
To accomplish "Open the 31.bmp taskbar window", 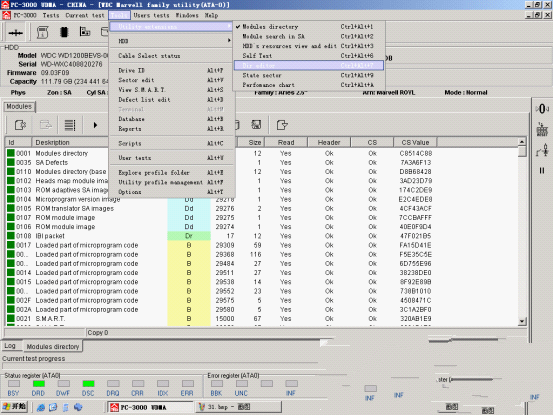I will (x=239, y=407).
